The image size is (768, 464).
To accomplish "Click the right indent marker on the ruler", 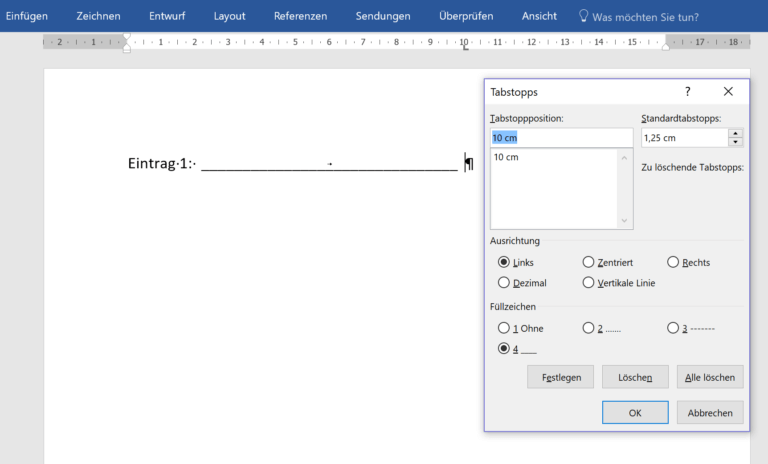I will click(x=667, y=47).
